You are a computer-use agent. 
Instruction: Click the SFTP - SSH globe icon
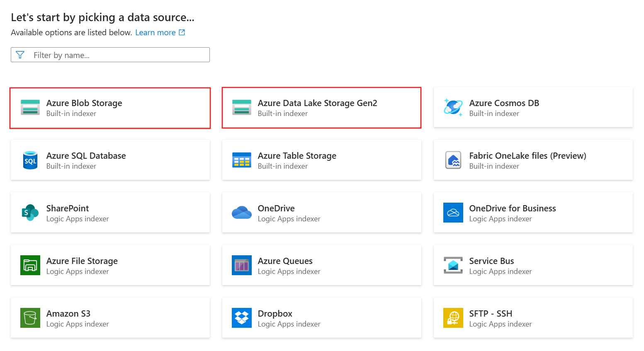coord(453,318)
